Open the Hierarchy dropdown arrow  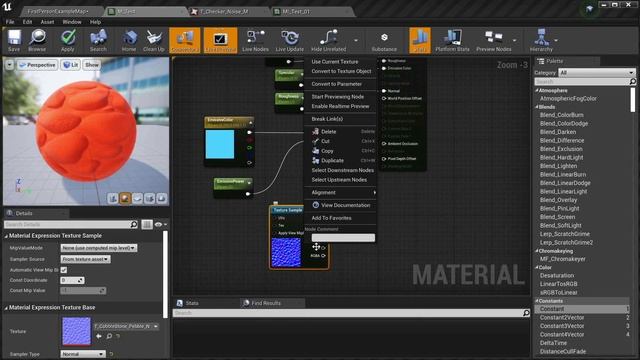(556, 40)
